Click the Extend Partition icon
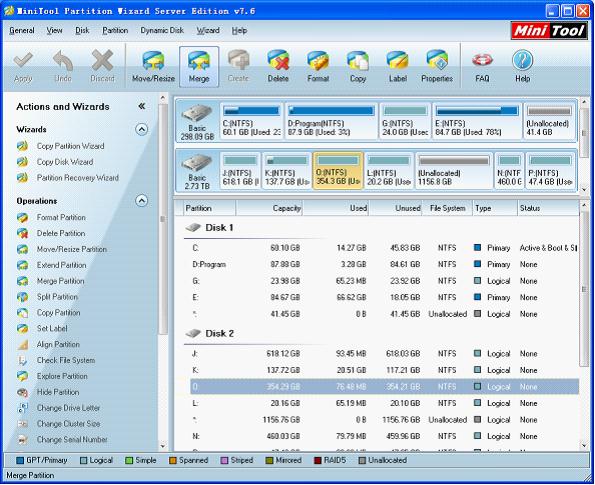Image resolution: width=595 pixels, height=485 pixels. pos(23,265)
